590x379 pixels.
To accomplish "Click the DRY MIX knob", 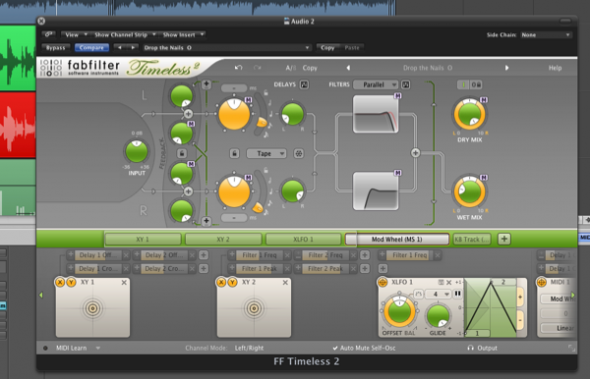I will [469, 114].
